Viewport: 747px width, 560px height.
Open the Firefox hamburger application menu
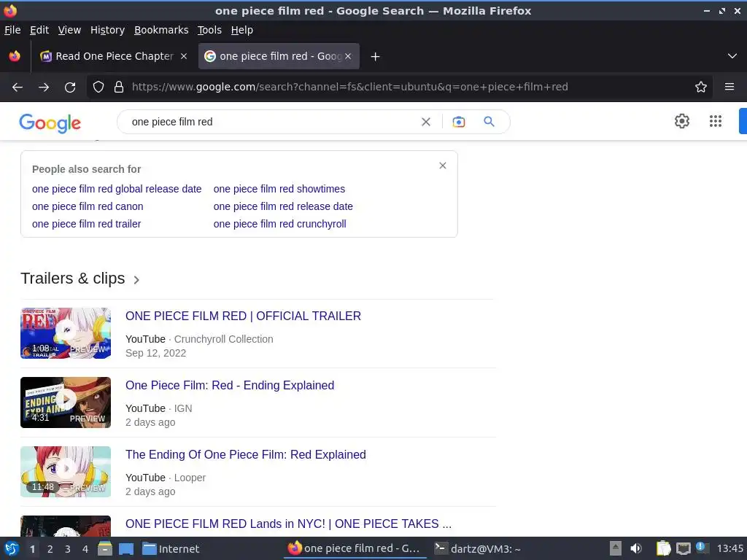[x=729, y=87]
